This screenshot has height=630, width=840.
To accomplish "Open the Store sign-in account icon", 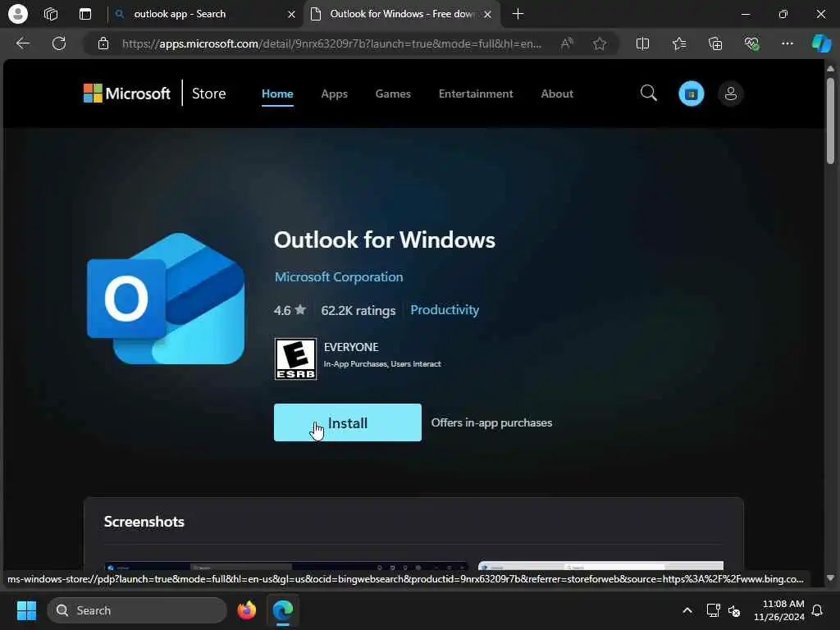I will click(730, 94).
